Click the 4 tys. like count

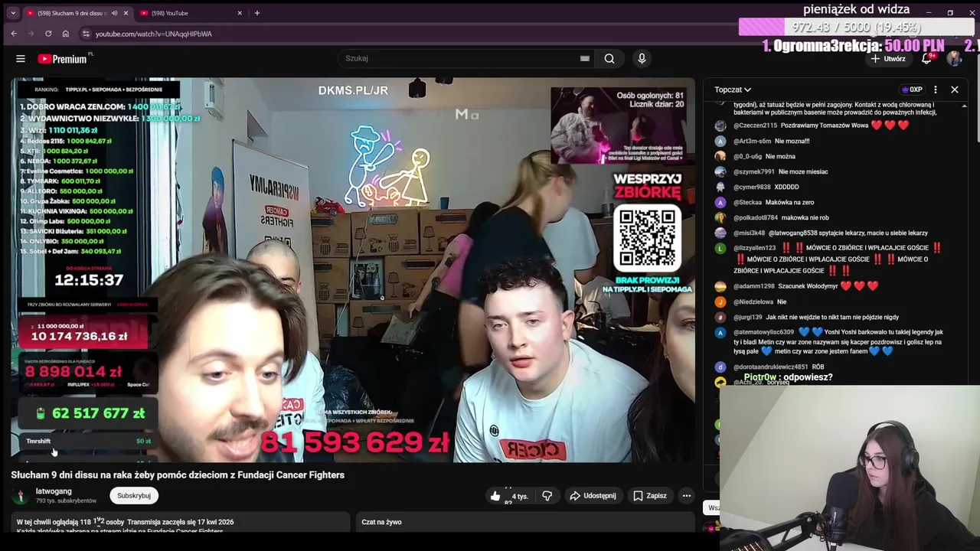[520, 496]
